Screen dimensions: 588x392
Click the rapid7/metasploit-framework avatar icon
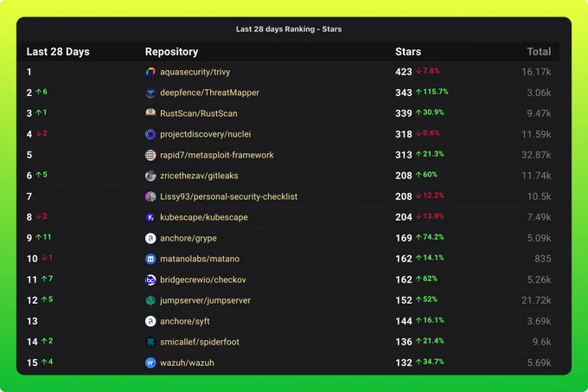pos(150,155)
